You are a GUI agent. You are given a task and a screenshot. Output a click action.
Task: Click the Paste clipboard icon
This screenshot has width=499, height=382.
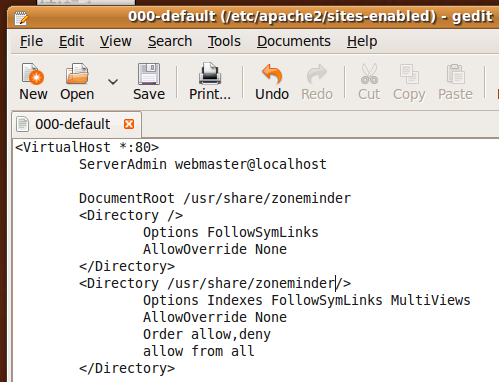pyautogui.click(x=455, y=73)
